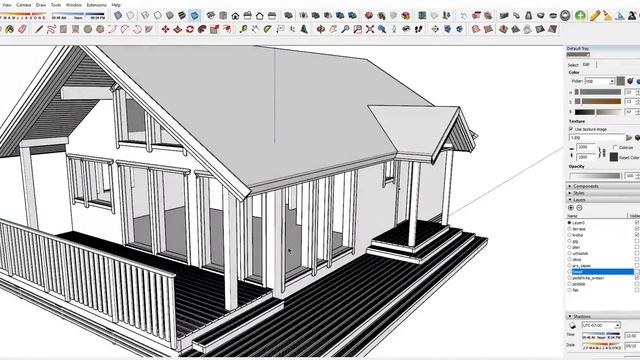This screenshot has width=640, height=360.
Task: Select the Offset tool
Action: tap(227, 29)
